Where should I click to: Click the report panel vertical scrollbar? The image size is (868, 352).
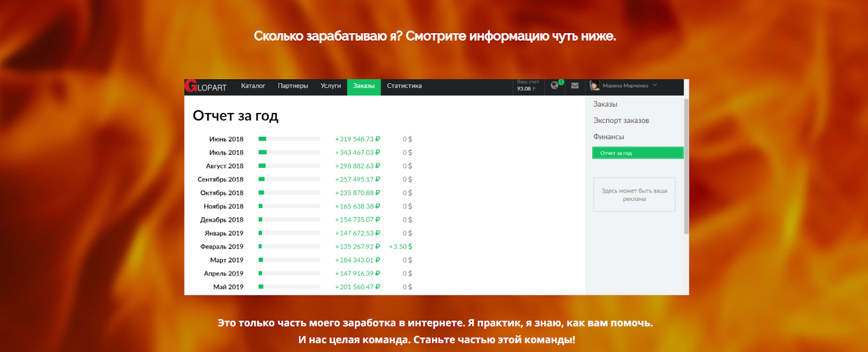click(x=686, y=166)
